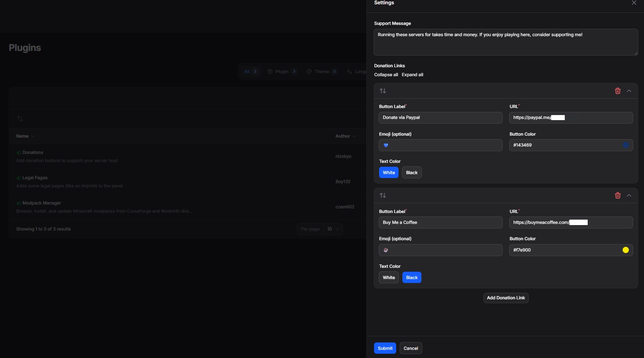Sort the table by Name column
The width and height of the screenshot is (644, 358).
point(25,136)
